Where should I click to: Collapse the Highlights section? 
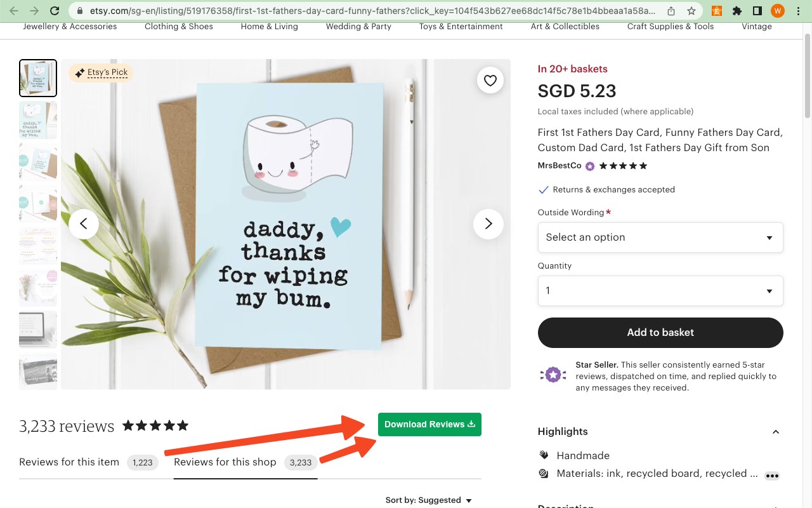click(775, 432)
